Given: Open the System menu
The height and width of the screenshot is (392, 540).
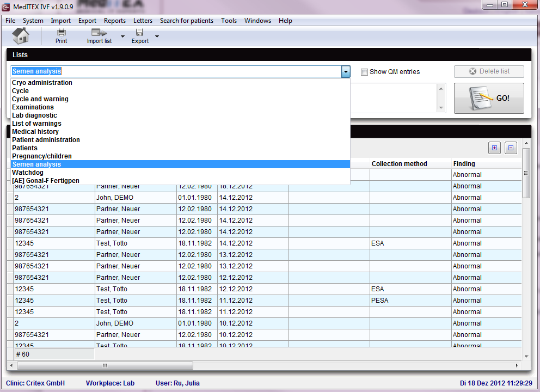Looking at the screenshot, I should (x=33, y=21).
